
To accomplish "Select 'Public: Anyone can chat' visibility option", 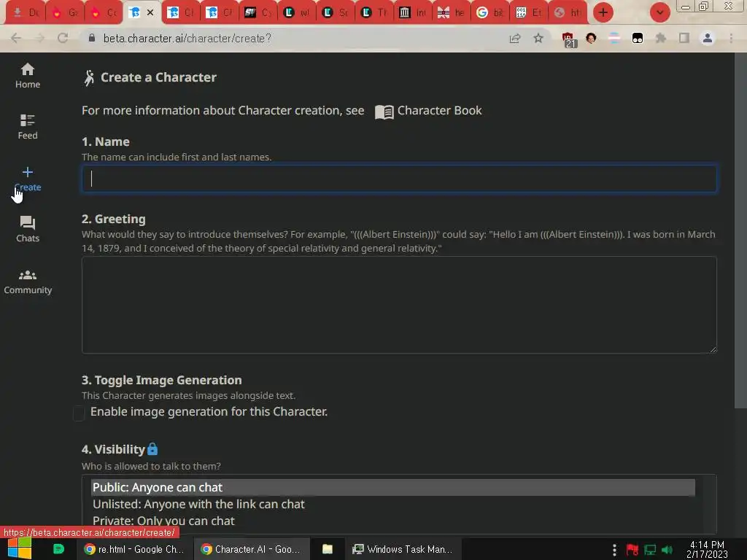I will (x=393, y=487).
